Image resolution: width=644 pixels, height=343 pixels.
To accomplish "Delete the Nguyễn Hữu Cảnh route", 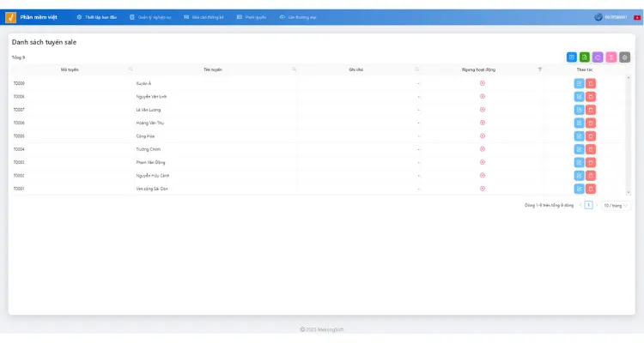I will (x=591, y=176).
